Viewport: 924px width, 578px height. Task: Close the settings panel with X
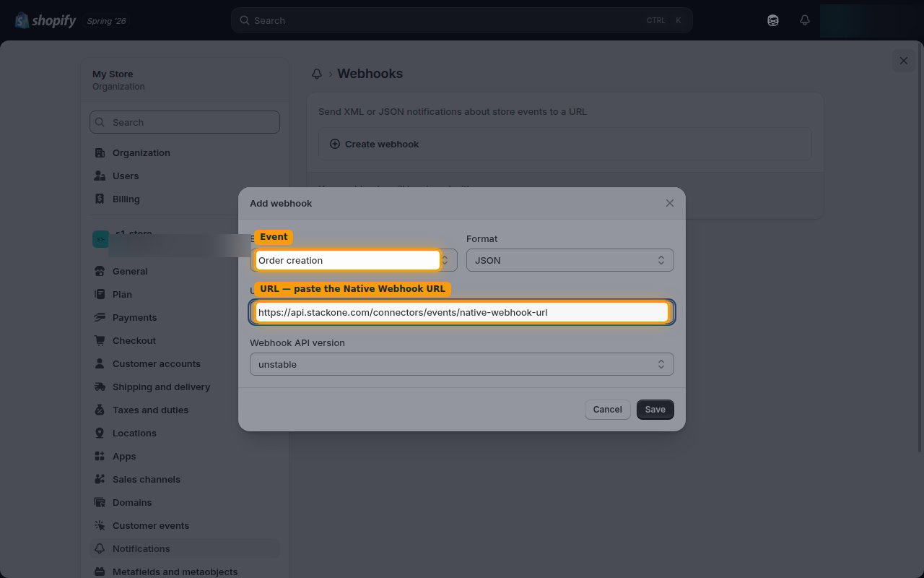point(904,61)
